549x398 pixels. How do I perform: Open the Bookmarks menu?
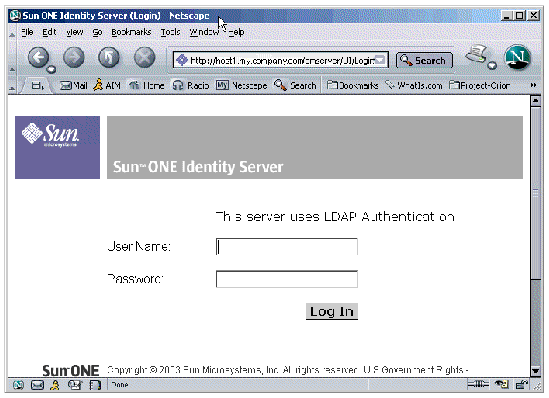pyautogui.click(x=131, y=32)
